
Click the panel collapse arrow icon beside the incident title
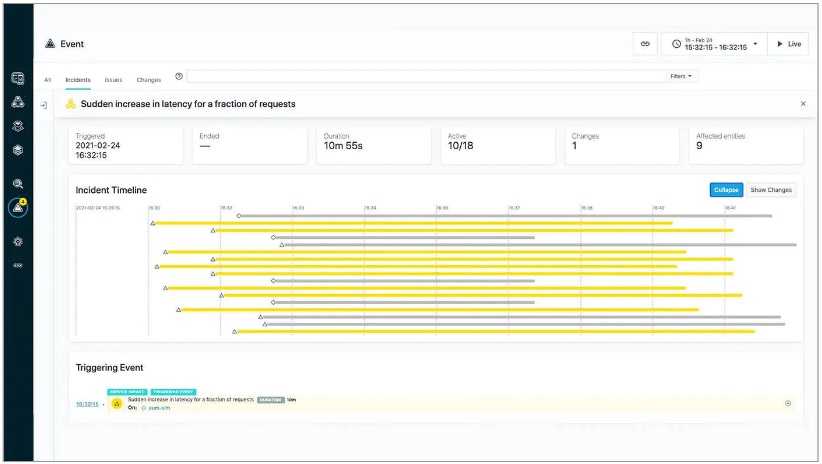[44, 105]
